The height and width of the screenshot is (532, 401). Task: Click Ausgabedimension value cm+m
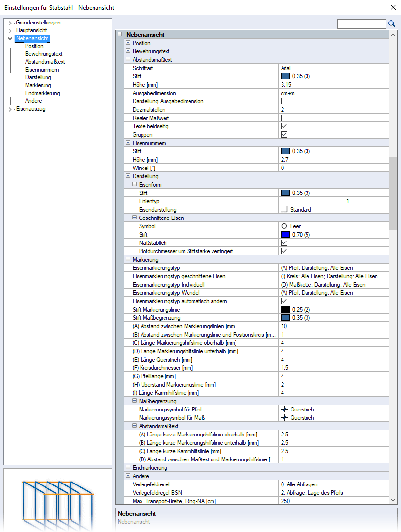[288, 93]
